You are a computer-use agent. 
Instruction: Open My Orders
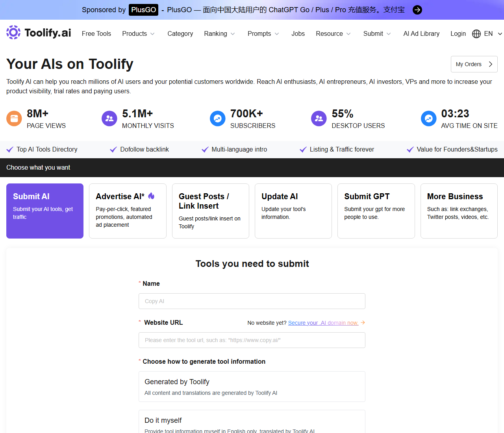pos(474,64)
